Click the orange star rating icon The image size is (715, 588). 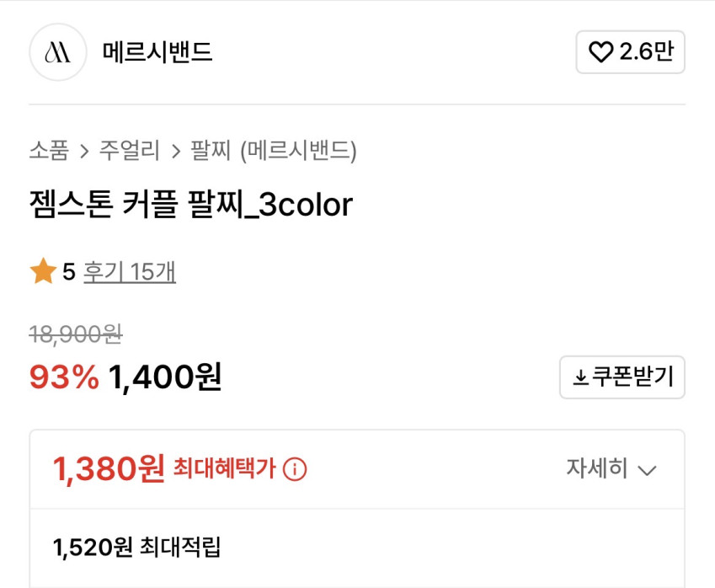coord(42,272)
